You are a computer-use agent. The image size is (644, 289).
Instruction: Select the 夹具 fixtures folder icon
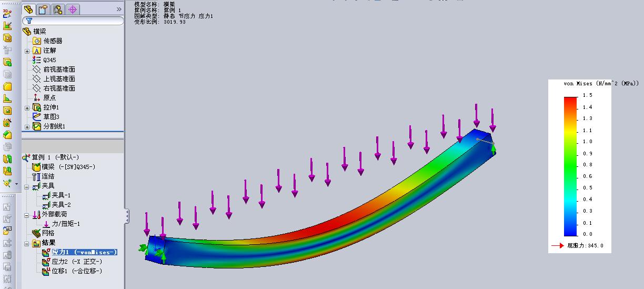click(36, 186)
